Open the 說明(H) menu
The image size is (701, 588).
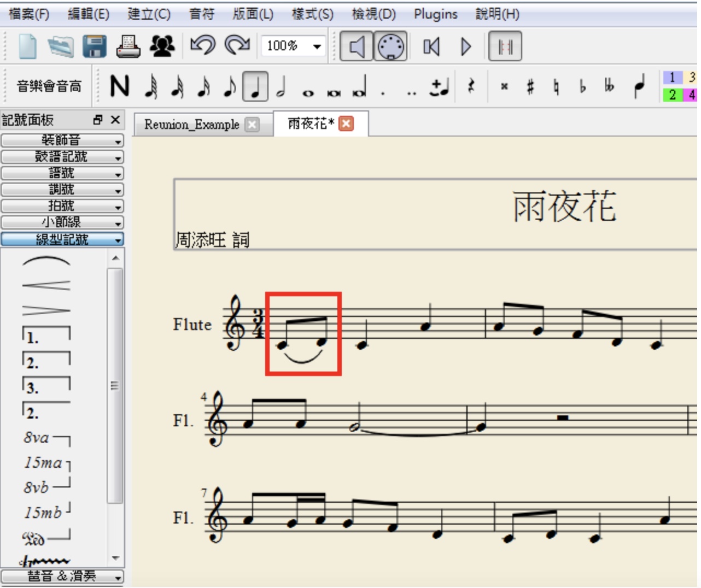tap(498, 14)
